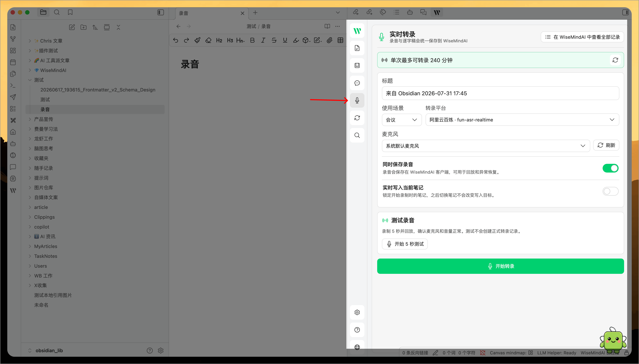This screenshot has width=639, height=364.
Task: Switch to the tags tab in right sidebar
Action: point(383,12)
